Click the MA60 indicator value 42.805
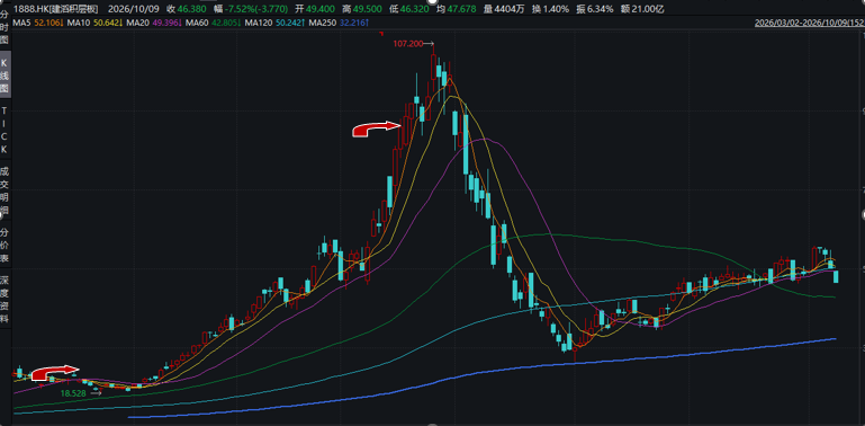The image size is (865, 426). coord(225,23)
